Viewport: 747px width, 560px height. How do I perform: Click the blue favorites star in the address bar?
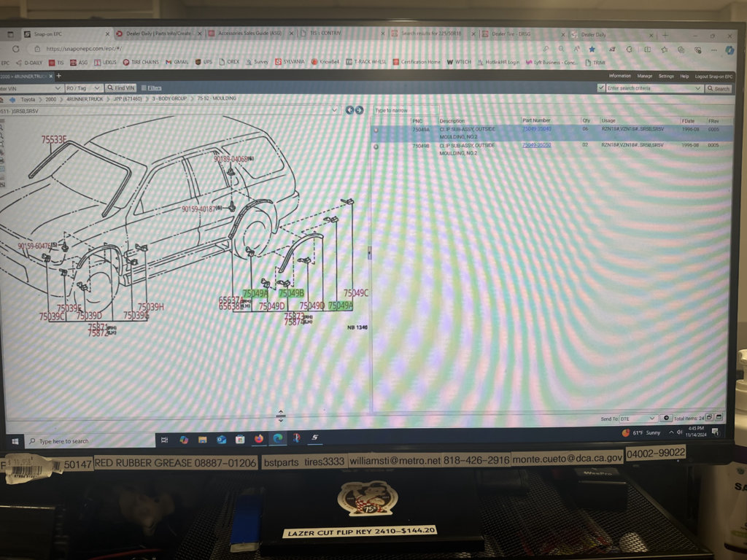592,49
